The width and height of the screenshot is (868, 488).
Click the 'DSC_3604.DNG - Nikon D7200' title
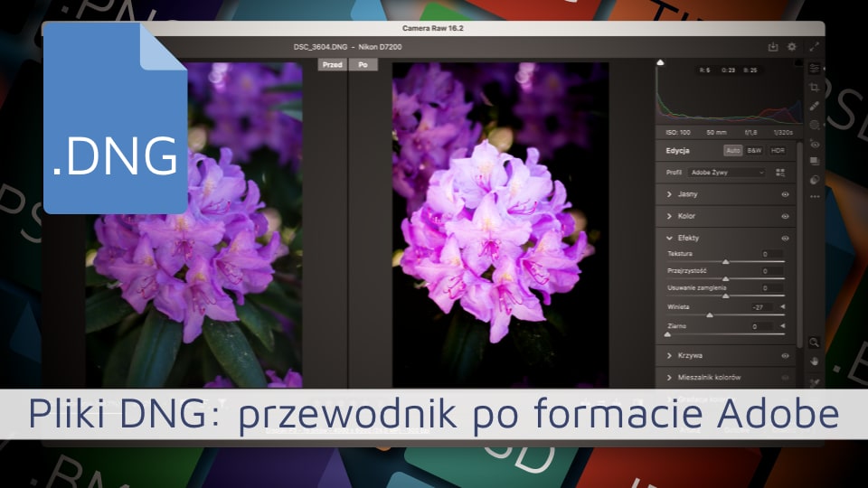pos(347,47)
